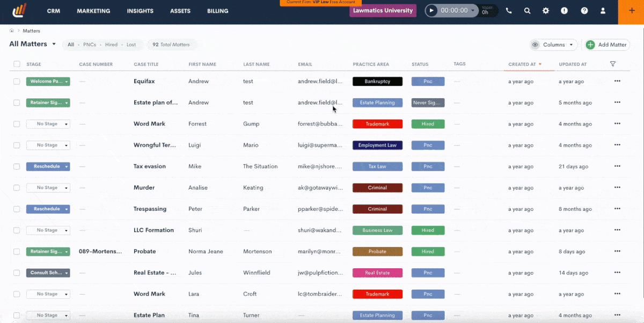This screenshot has height=323, width=644.
Task: Open row actions for LLC Formation matter
Action: click(x=617, y=230)
